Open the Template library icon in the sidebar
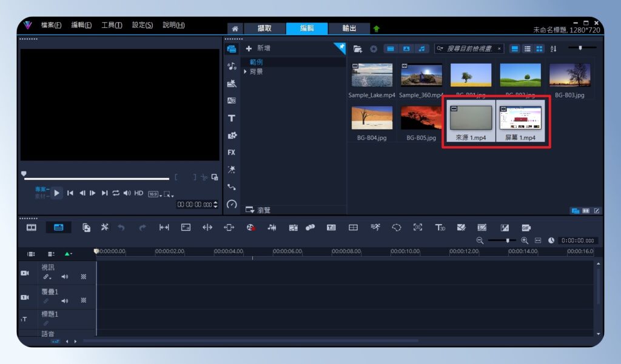Viewport: 621px width, 364px height. [232, 84]
